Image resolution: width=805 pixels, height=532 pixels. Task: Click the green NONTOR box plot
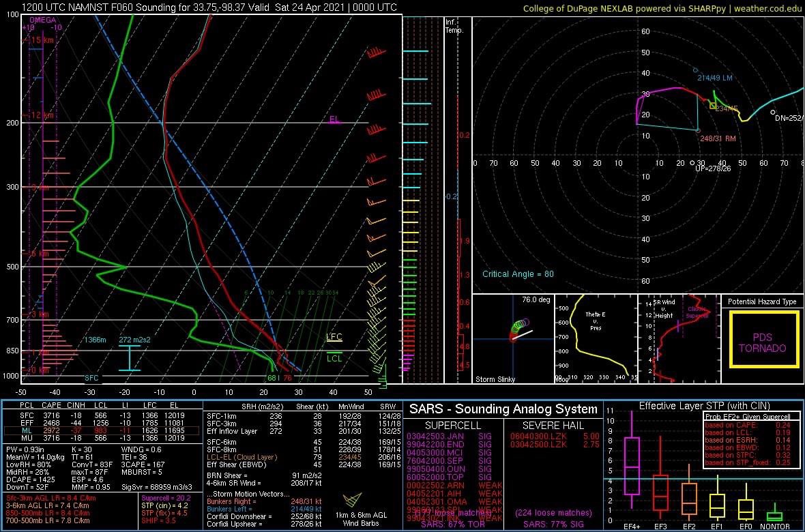point(775,515)
